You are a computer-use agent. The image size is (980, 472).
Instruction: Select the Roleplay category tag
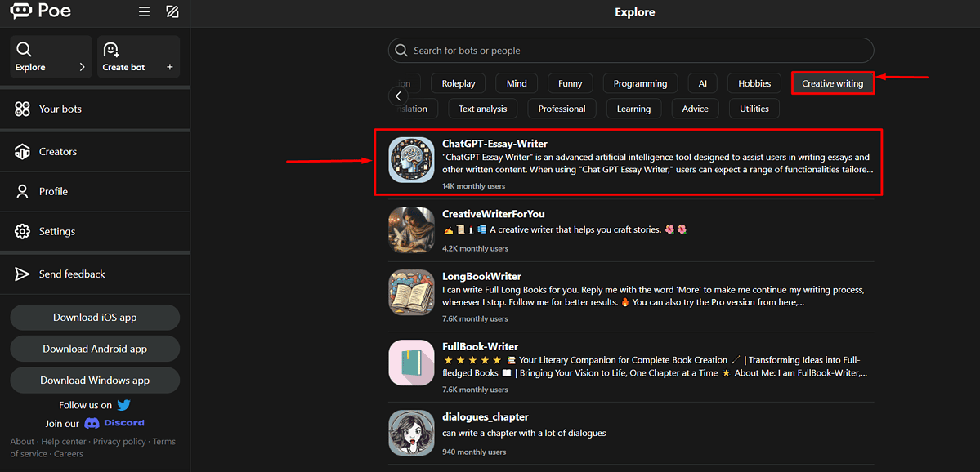click(459, 83)
